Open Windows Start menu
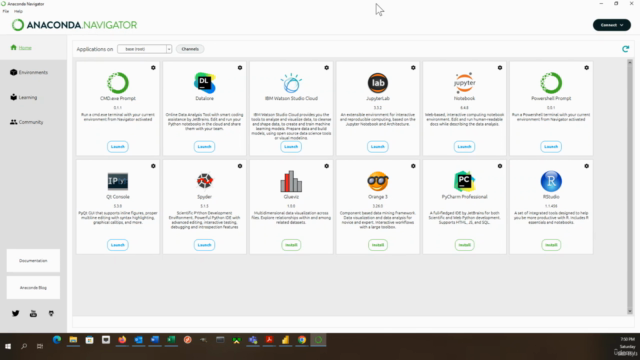The height and width of the screenshot is (360, 640). coord(8,346)
